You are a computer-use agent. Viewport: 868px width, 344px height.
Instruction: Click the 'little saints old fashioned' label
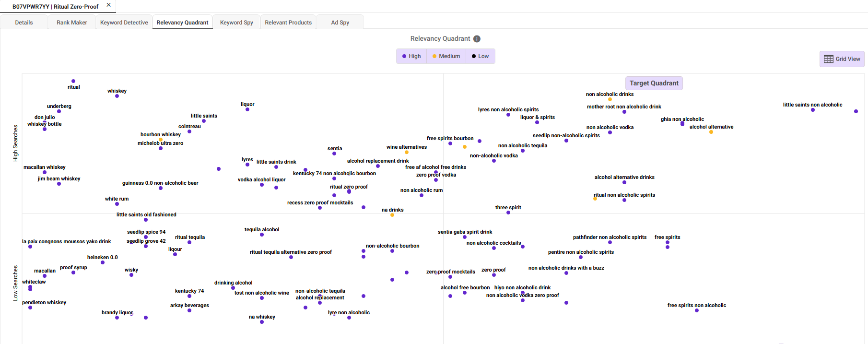tap(146, 214)
